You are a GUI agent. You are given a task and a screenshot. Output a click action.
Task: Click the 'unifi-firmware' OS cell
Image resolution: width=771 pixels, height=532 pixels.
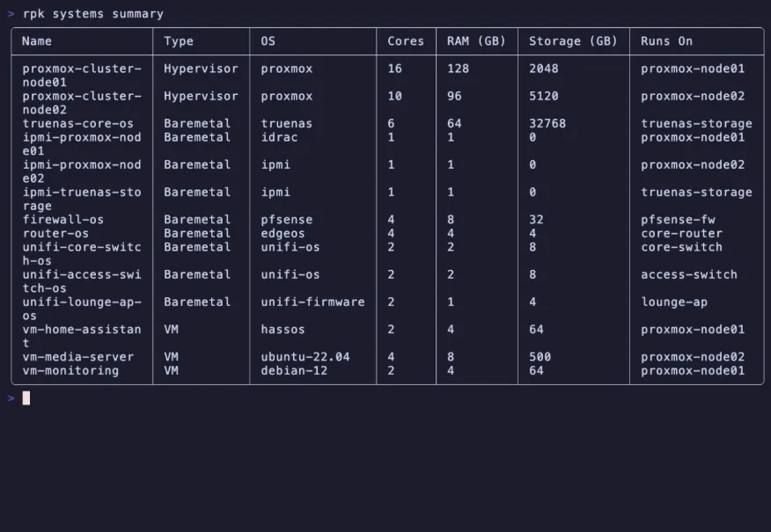click(x=312, y=302)
